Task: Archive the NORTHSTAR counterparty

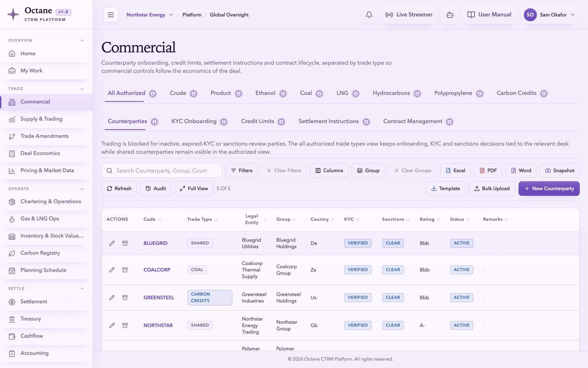Action: click(x=125, y=325)
